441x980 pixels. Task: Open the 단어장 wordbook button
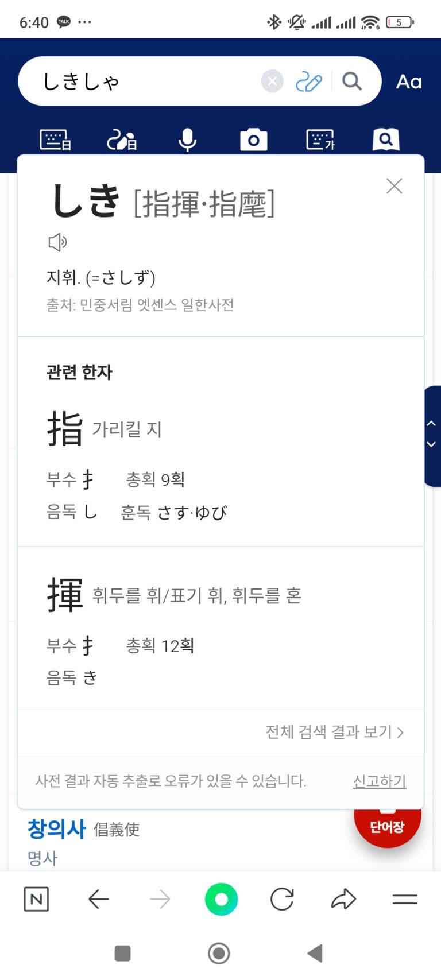[387, 826]
